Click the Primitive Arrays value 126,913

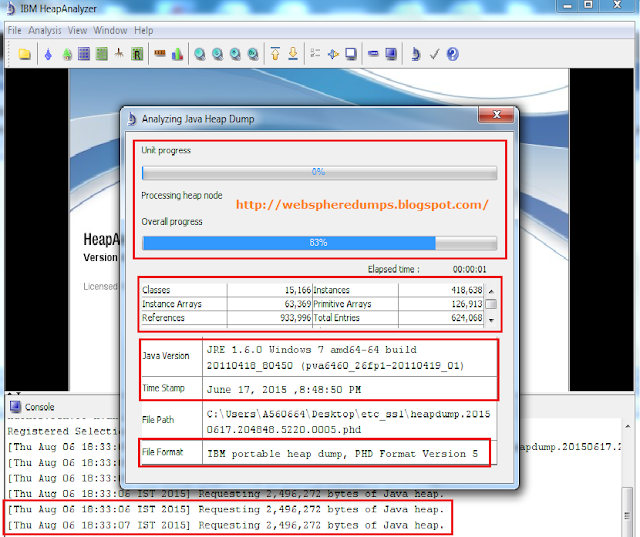click(467, 304)
